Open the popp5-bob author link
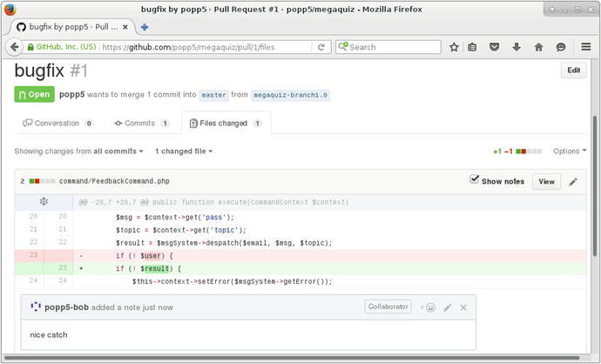Viewport: 601px width, 364px height. 66,307
